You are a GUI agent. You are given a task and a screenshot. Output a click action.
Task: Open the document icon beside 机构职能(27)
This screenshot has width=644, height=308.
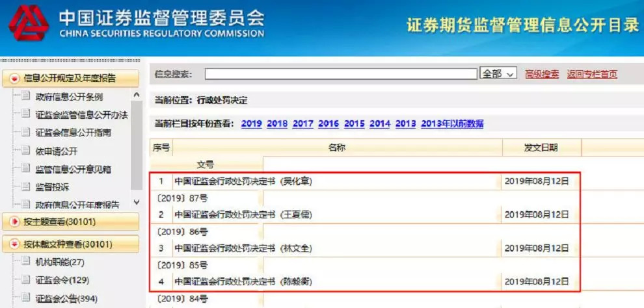26,261
